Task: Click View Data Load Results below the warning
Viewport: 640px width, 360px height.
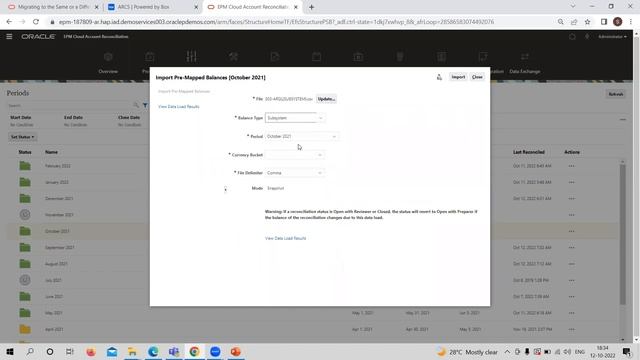Action: click(x=285, y=238)
